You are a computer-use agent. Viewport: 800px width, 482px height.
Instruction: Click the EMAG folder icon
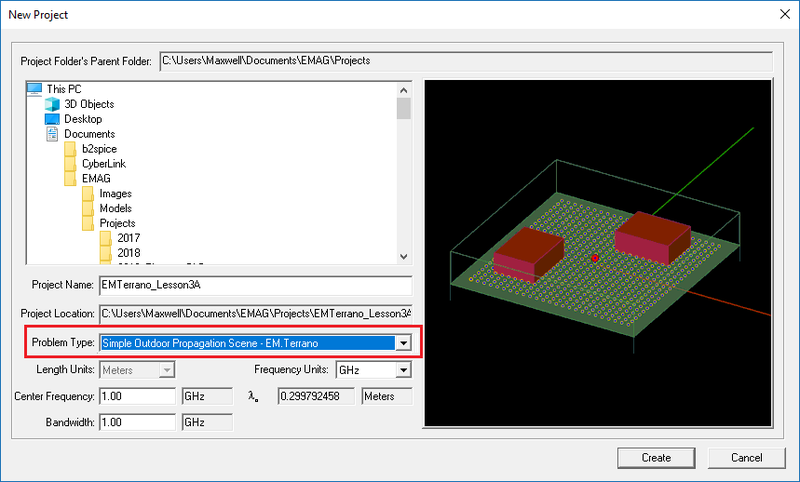click(x=70, y=179)
